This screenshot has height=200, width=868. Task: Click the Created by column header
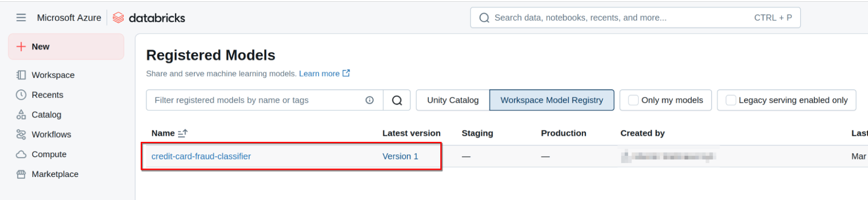point(643,133)
